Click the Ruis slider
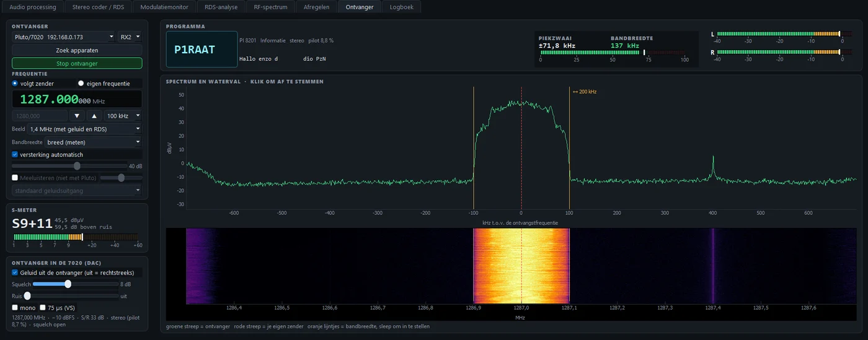The width and height of the screenshot is (868, 340). pyautogui.click(x=71, y=296)
